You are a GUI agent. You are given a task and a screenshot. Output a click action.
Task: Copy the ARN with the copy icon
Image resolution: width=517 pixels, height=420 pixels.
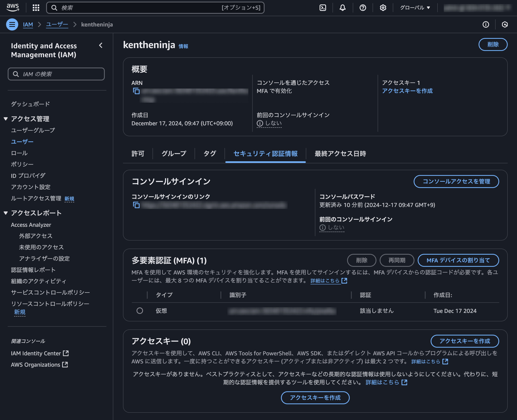click(136, 91)
